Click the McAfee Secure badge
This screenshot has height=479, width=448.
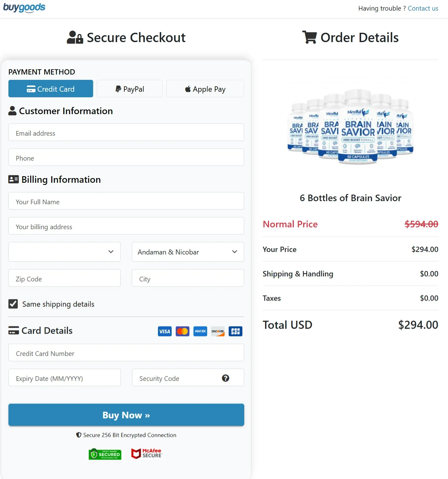coord(146,453)
